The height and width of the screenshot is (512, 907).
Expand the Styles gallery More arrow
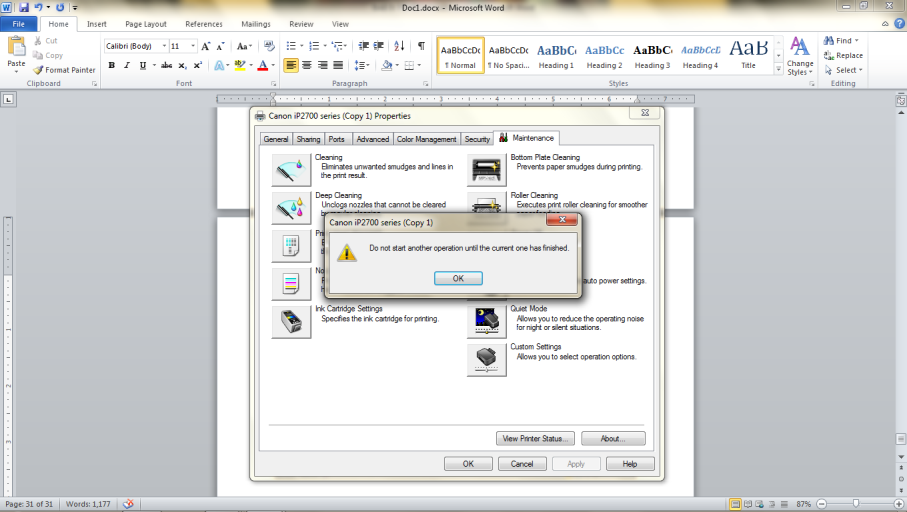tap(779, 69)
